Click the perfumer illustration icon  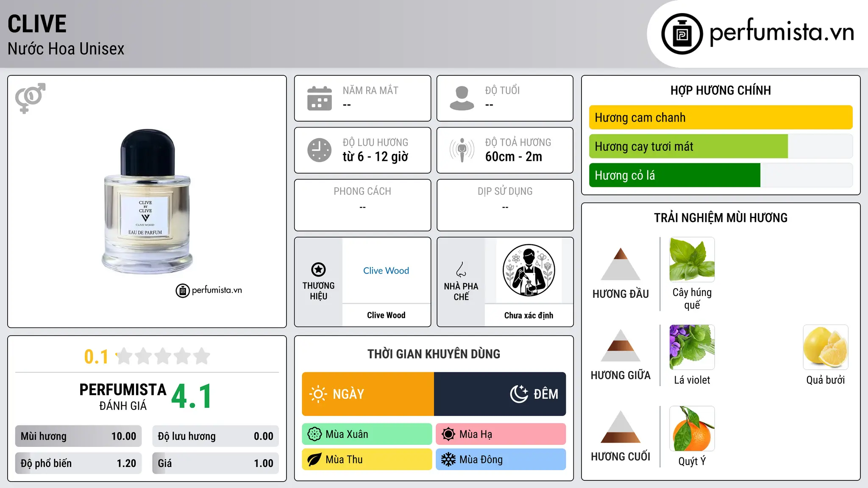pyautogui.click(x=529, y=270)
